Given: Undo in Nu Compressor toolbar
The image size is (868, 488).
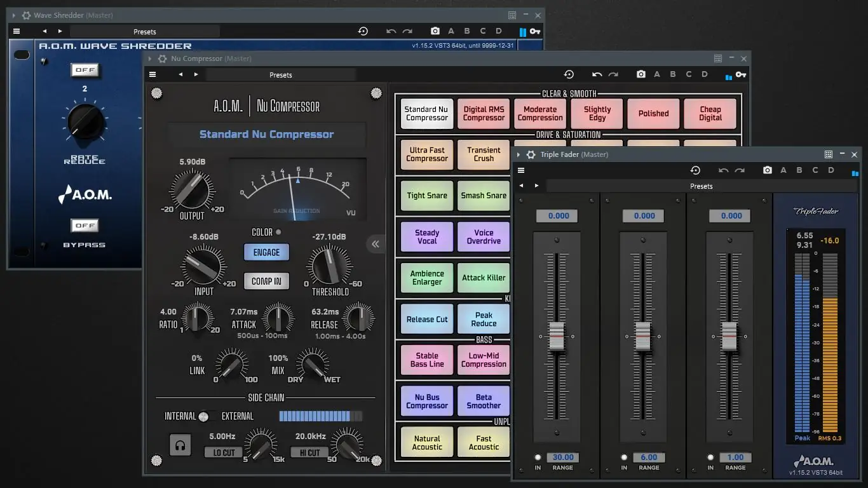Looking at the screenshot, I should pos(597,74).
